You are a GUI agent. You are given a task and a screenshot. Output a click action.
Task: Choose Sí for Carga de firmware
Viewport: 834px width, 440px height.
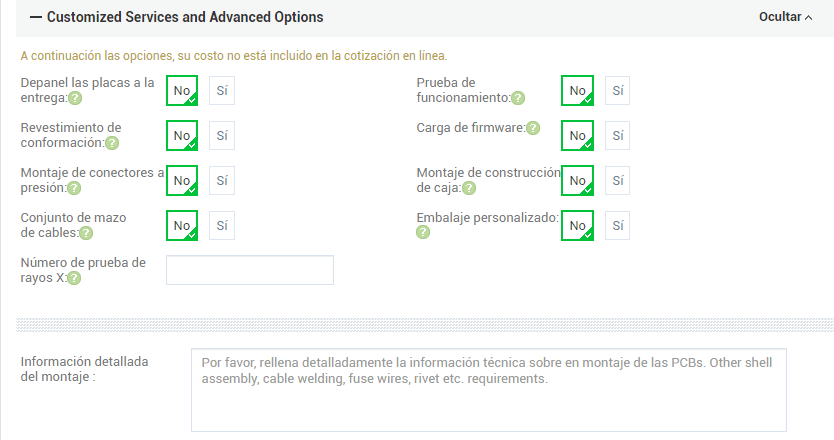[617, 135]
